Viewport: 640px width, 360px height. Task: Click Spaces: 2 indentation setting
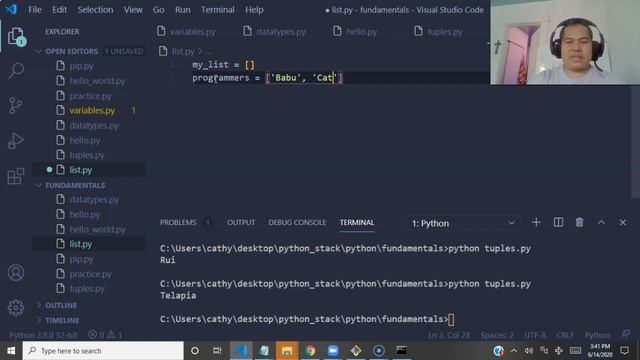pos(497,335)
